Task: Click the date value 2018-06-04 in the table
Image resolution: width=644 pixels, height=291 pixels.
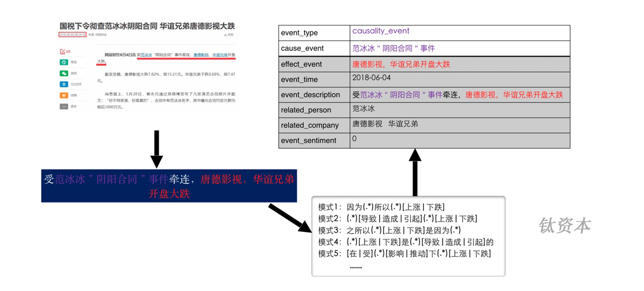Action: tap(371, 77)
